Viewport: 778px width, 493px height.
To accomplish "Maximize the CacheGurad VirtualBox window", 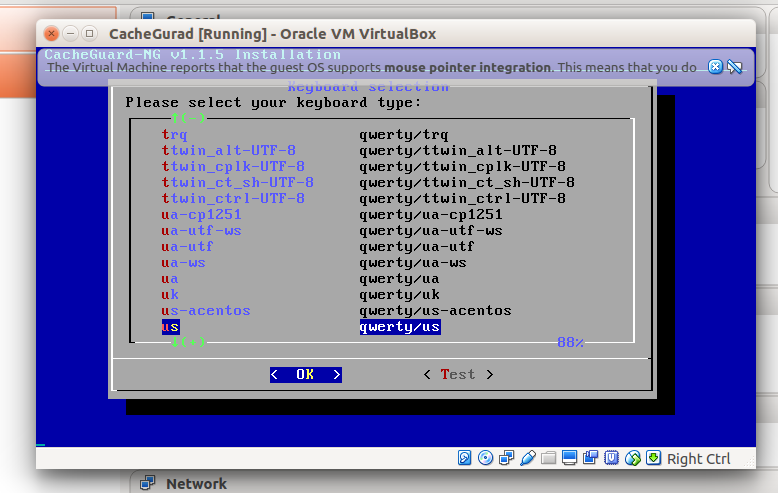I will point(89,33).
